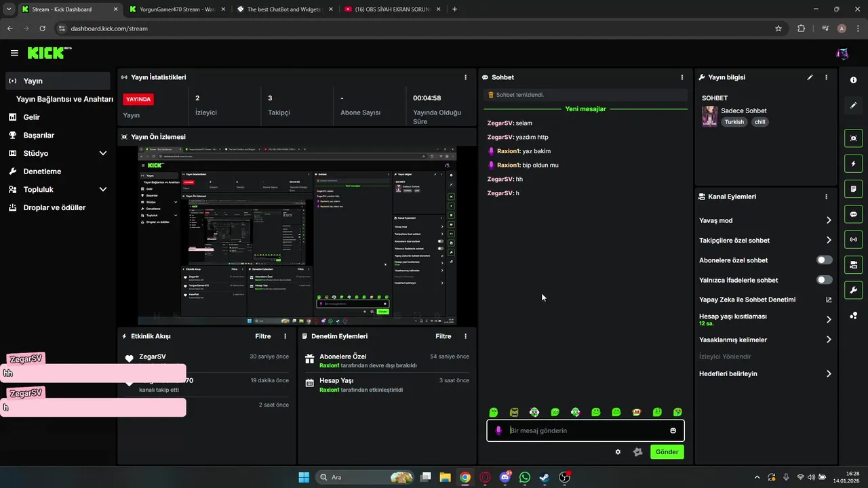
Task: Click the chill tag in stream info
Action: (759, 122)
